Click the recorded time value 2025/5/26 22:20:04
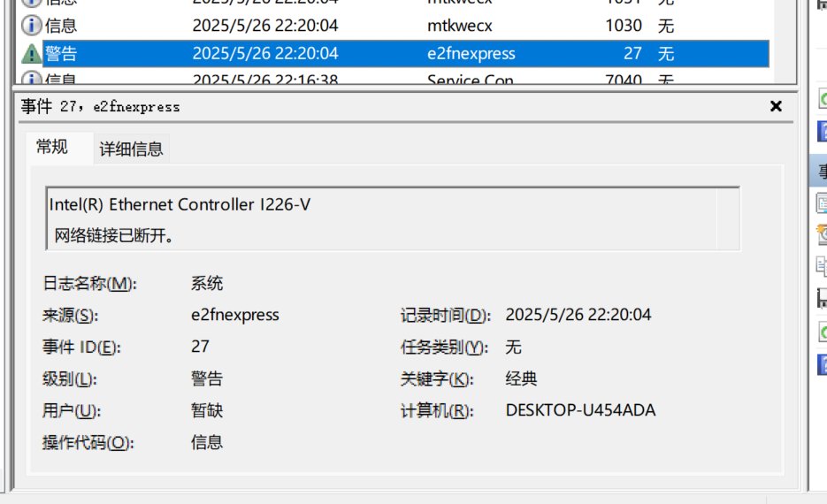Viewport: 827px width, 504px height. (x=578, y=315)
